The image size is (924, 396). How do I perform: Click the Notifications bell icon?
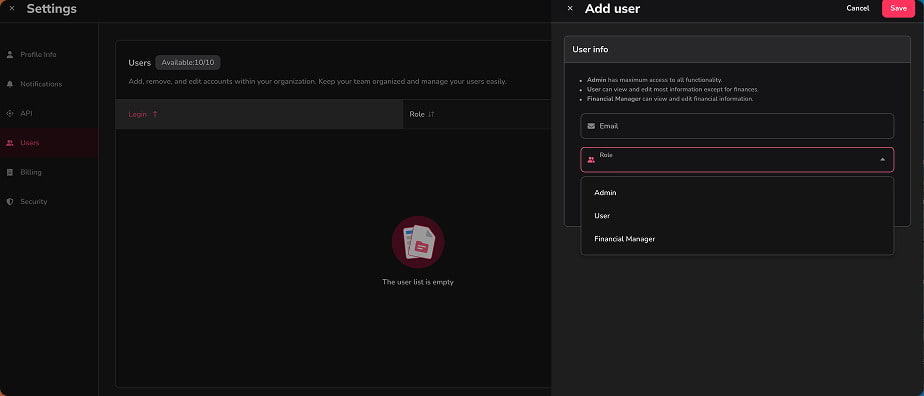(9, 84)
